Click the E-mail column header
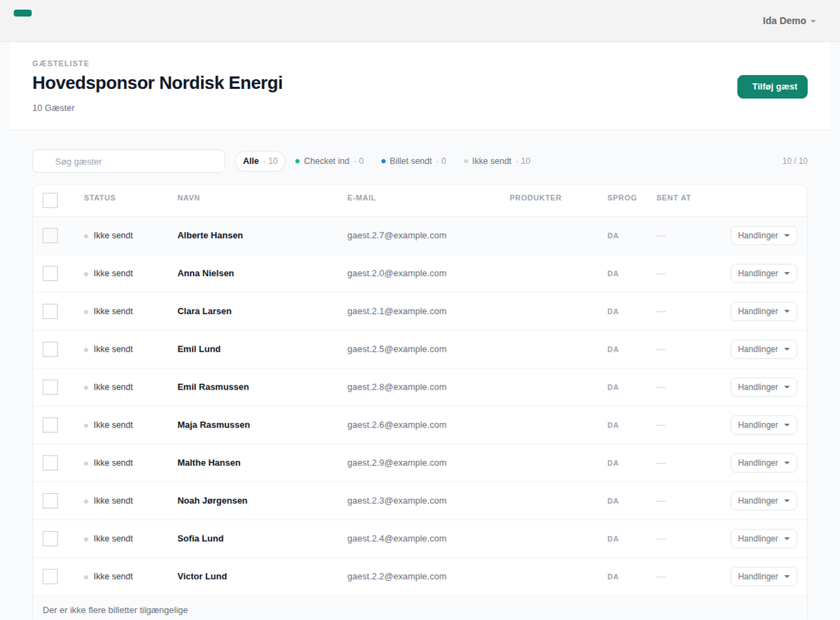The height and width of the screenshot is (620, 840). coord(361,198)
